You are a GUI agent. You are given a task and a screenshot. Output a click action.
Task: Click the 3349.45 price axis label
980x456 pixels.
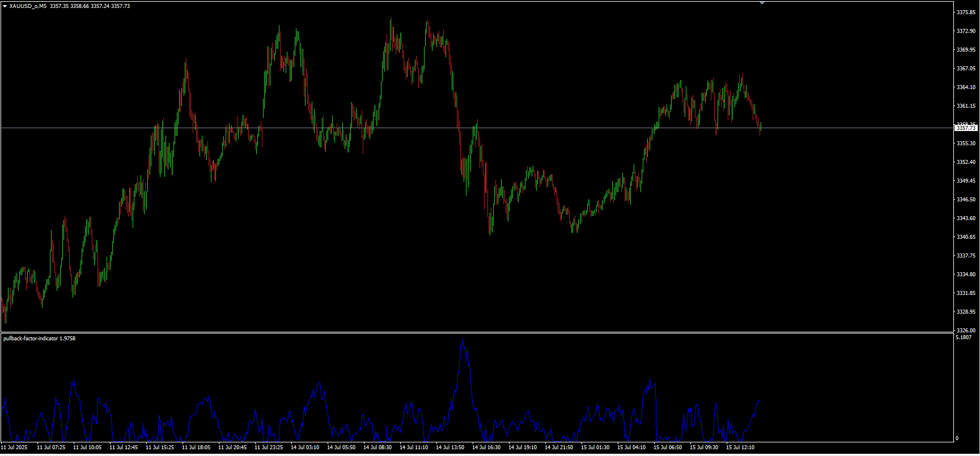[x=966, y=181]
